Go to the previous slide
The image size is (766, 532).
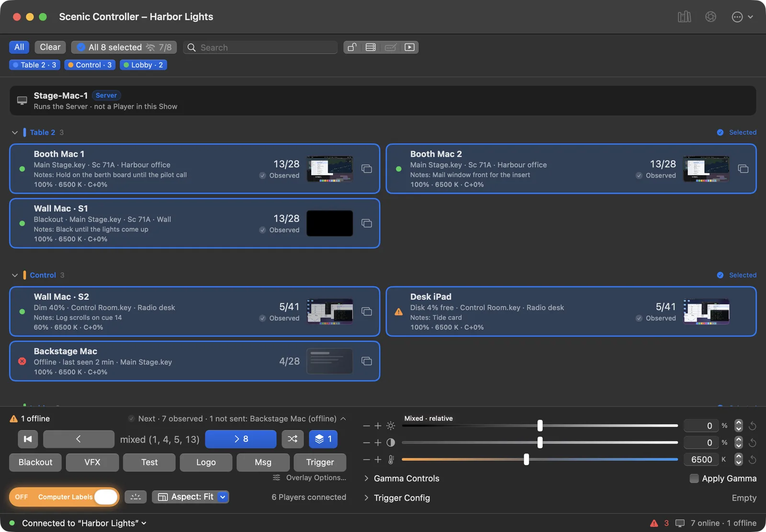79,439
